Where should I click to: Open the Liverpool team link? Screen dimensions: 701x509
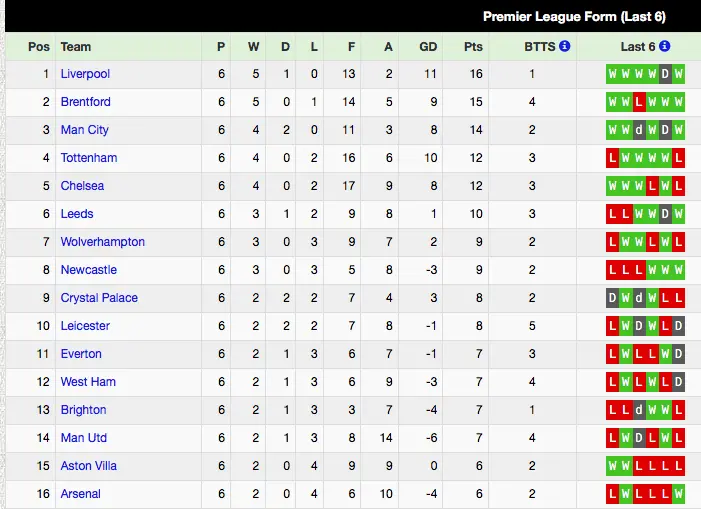pyautogui.click(x=85, y=74)
